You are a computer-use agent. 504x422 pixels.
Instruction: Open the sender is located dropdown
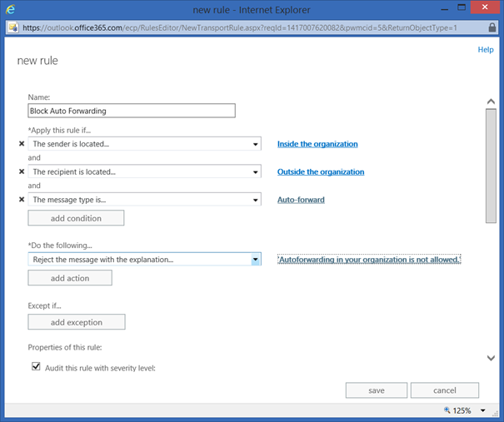pos(255,144)
